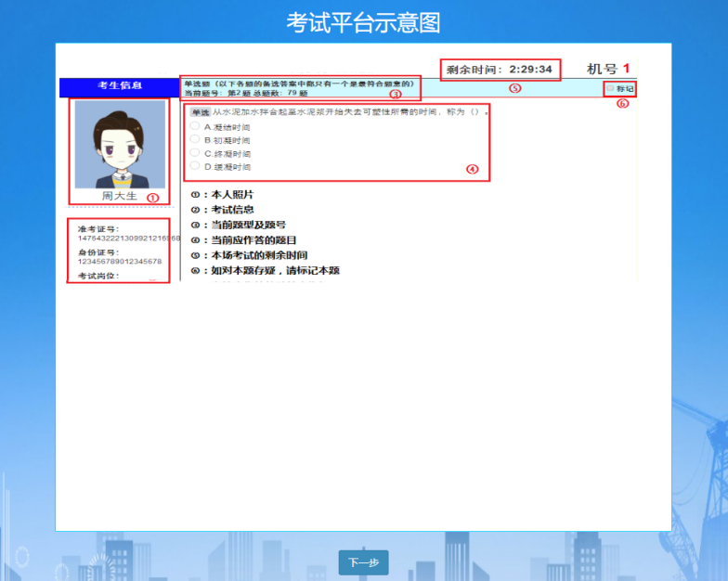Click the 考试平台示意图 page title
728x581 pixels.
tap(363, 21)
